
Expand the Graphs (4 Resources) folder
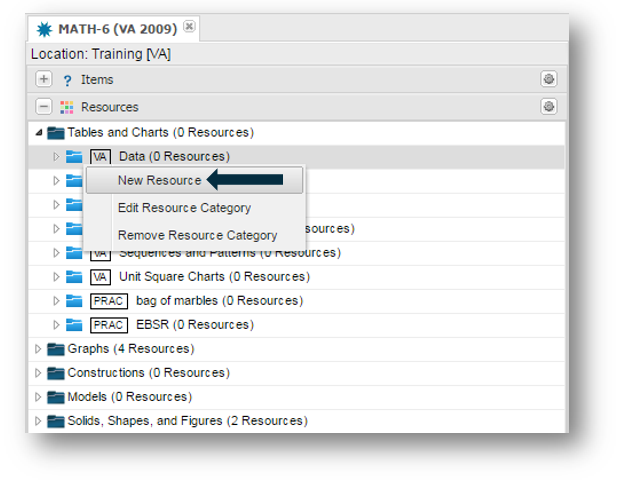point(38,349)
